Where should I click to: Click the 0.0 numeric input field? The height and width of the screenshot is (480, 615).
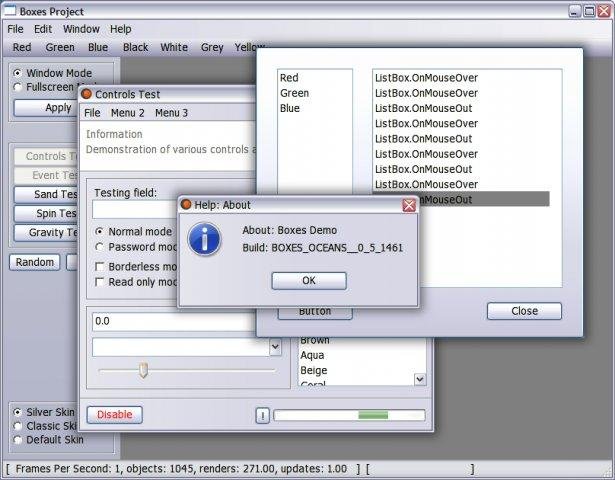tap(174, 322)
